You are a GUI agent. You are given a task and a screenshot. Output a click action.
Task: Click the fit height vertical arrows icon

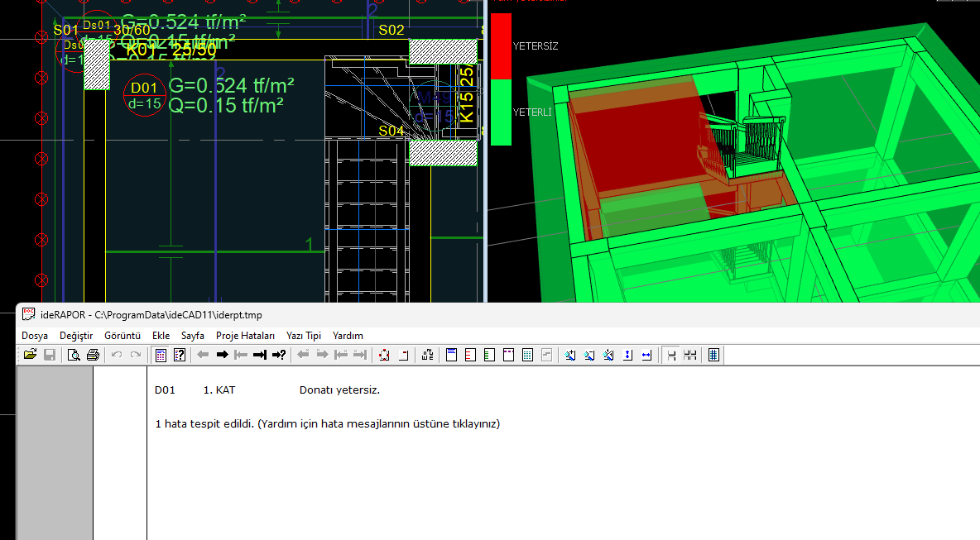coord(627,355)
